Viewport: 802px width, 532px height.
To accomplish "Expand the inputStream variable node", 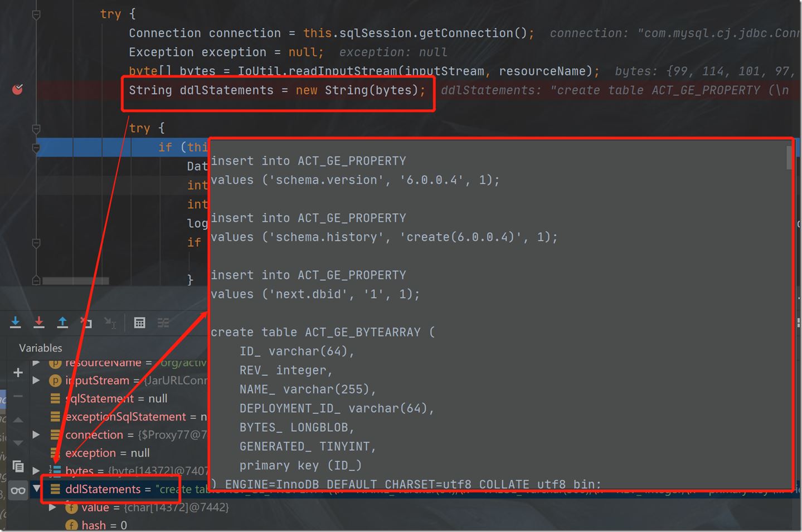I will (x=37, y=380).
